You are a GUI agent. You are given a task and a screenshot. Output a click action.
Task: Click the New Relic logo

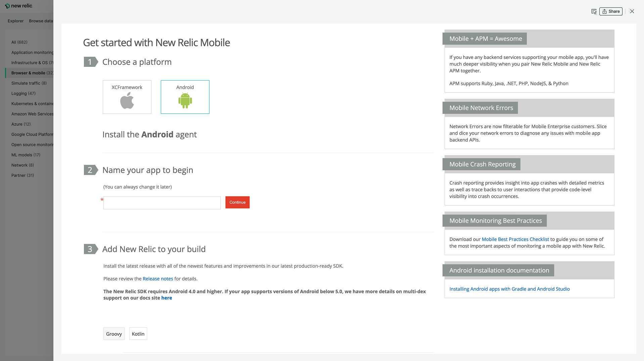coord(18,6)
